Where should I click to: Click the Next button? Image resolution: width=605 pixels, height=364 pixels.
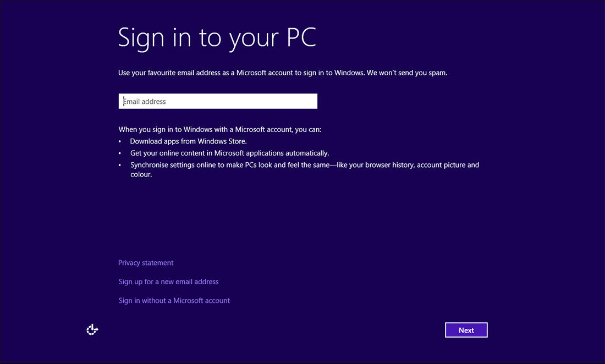(x=466, y=330)
